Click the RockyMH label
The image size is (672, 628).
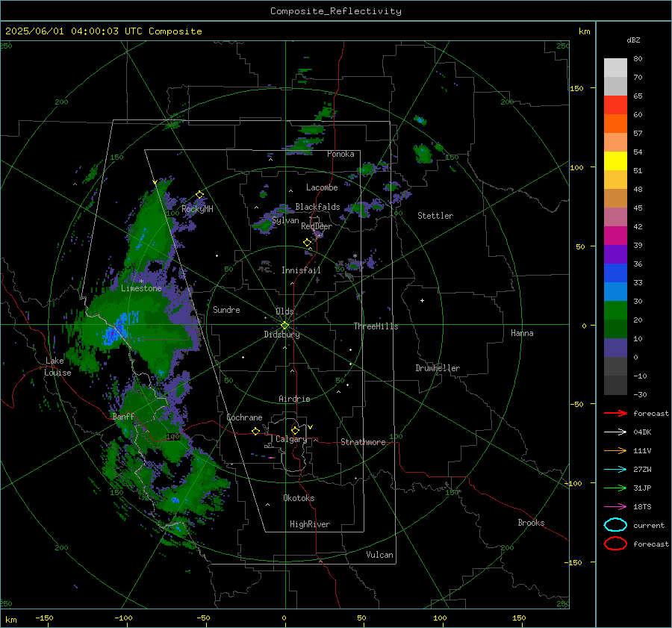[x=197, y=209]
